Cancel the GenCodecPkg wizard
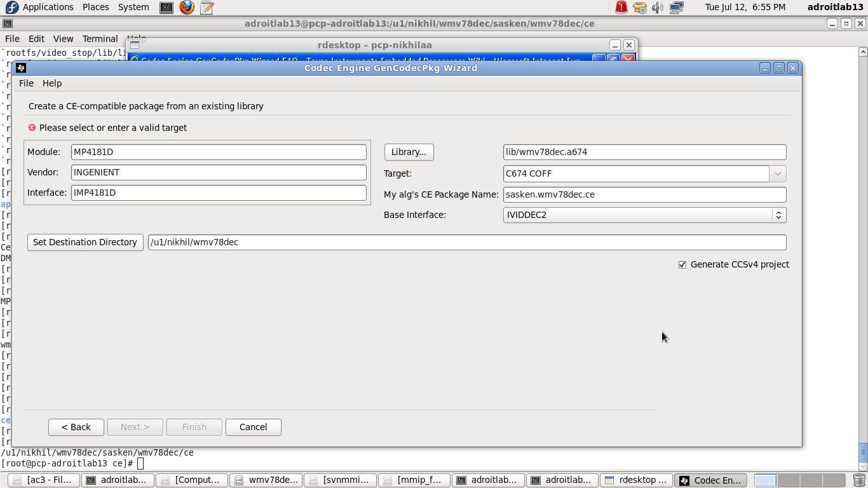The height and width of the screenshot is (488, 868). 254,427
